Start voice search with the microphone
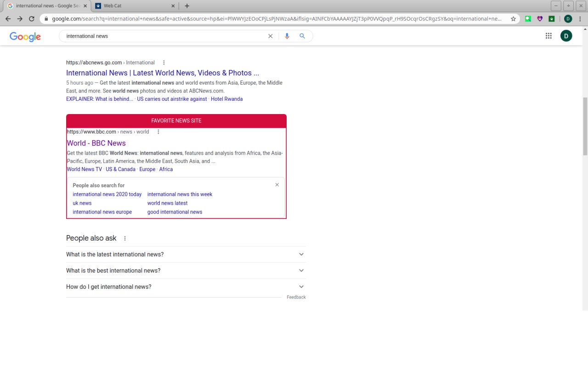The width and height of the screenshot is (588, 368). (287, 36)
